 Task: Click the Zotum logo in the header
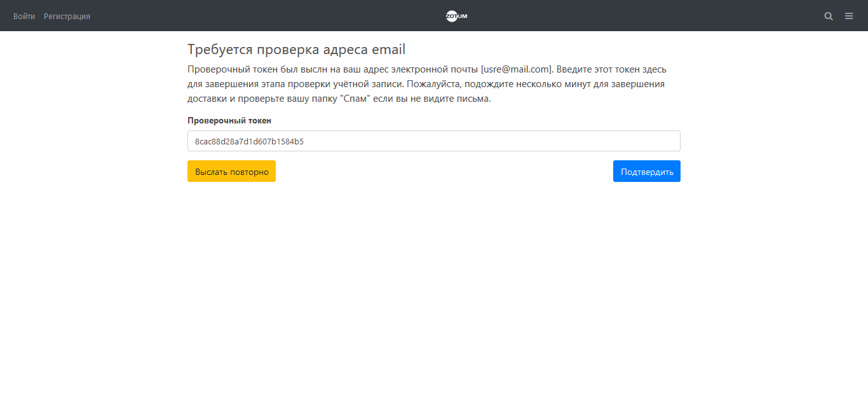(456, 16)
